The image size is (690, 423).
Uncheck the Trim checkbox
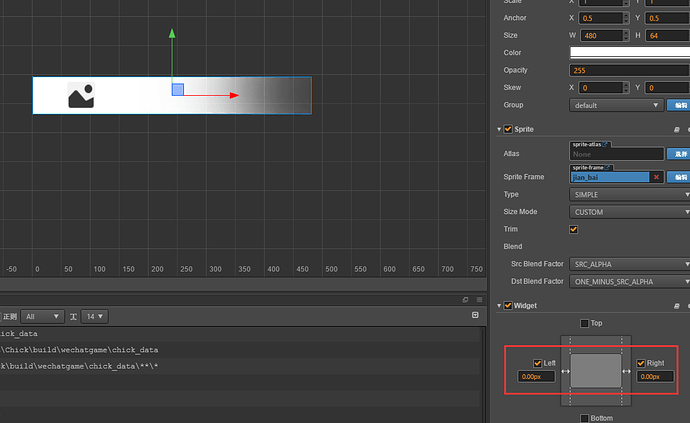pos(573,229)
